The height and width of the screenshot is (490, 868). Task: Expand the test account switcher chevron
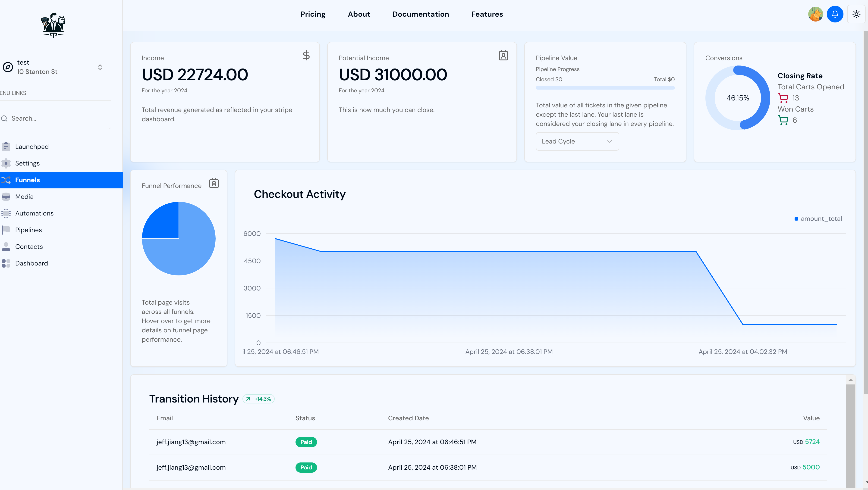tap(100, 67)
